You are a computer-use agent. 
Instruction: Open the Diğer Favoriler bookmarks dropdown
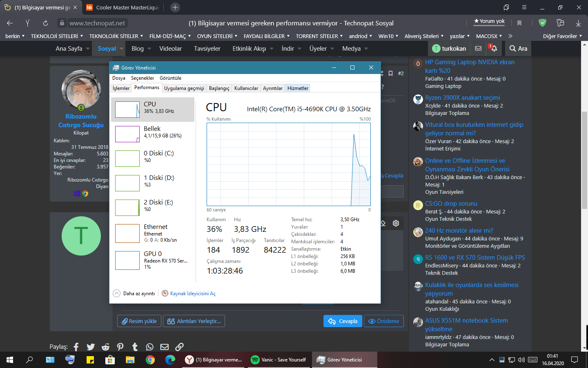[x=562, y=36]
